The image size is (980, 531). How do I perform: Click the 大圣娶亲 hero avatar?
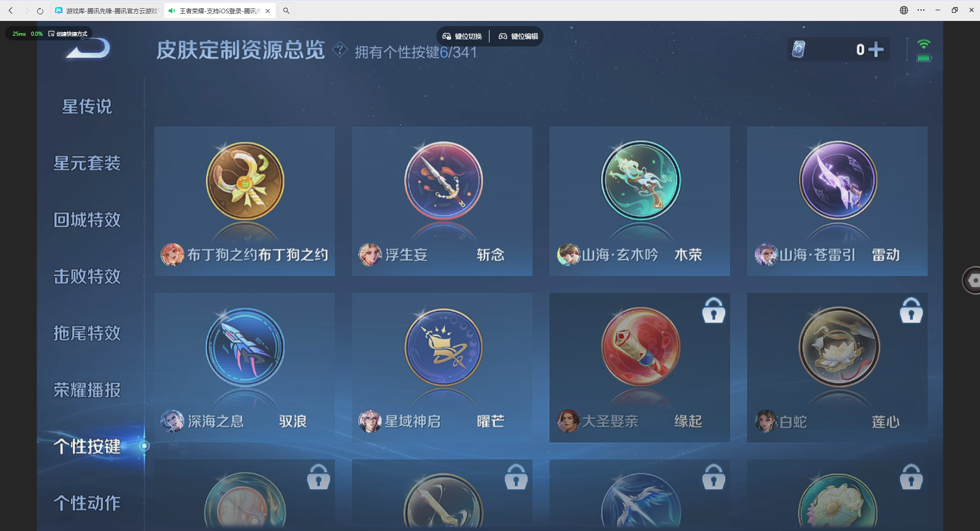tap(568, 421)
